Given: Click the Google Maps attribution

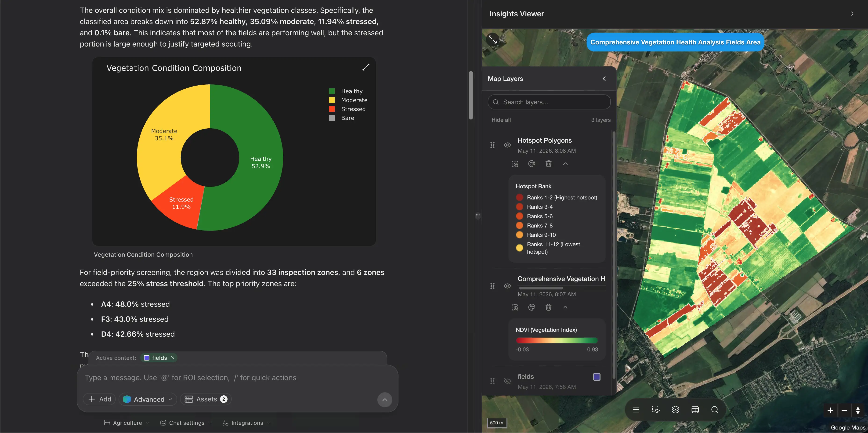Looking at the screenshot, I should coord(848,428).
